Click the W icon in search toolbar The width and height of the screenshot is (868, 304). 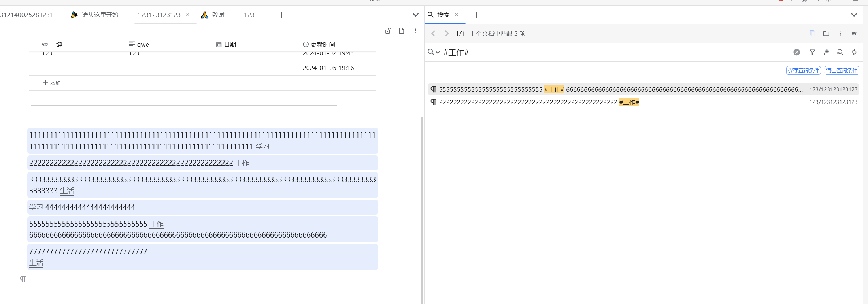(x=854, y=34)
